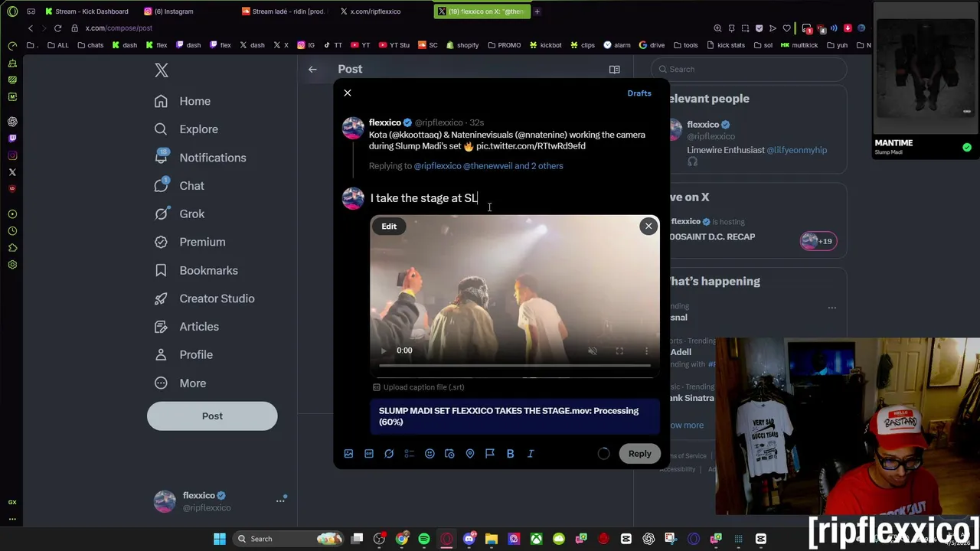The height and width of the screenshot is (551, 980).
Task: Seek on the video progress bar
Action: coord(514,366)
